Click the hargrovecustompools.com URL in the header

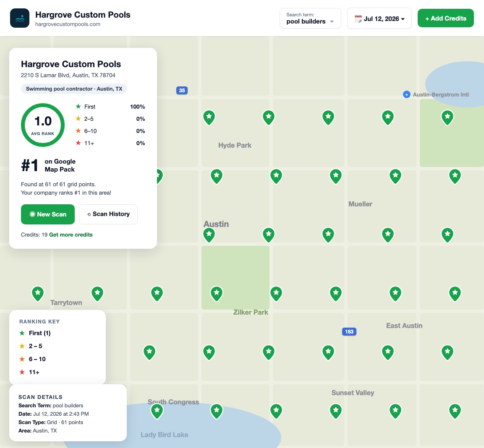(68, 24)
